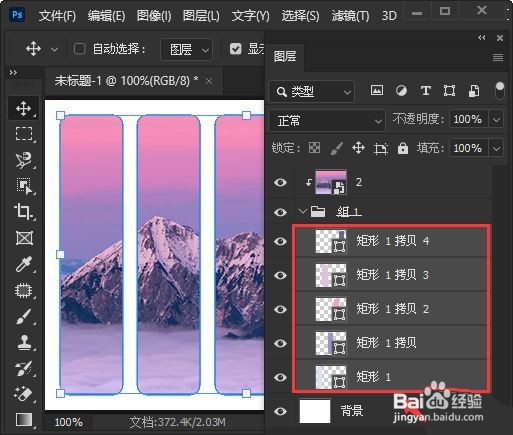Toggle the layer filter on/off switch
Image resolution: width=513 pixels, height=435 pixels.
[500, 90]
